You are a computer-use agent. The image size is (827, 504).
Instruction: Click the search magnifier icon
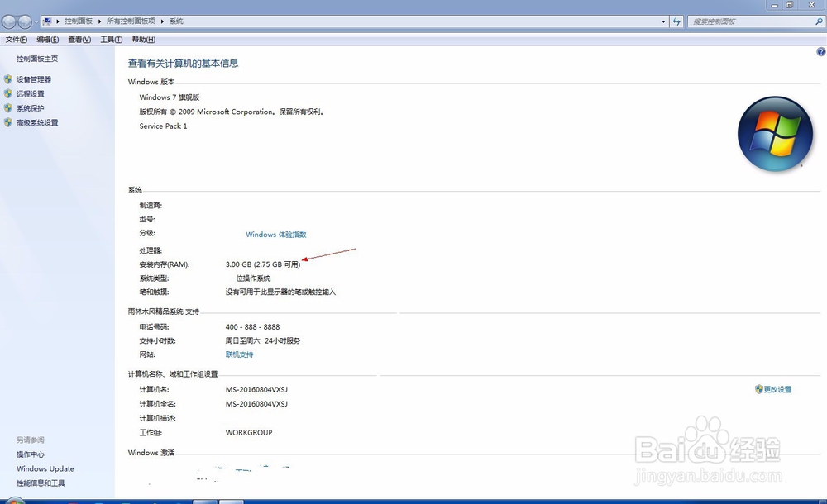pos(819,21)
